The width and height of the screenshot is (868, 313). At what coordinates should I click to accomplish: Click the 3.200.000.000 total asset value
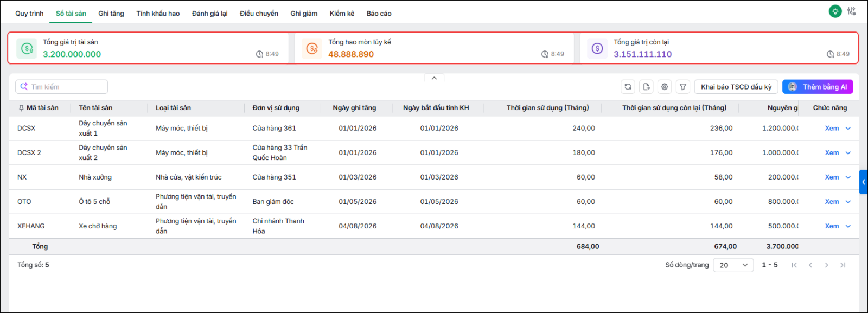[72, 54]
